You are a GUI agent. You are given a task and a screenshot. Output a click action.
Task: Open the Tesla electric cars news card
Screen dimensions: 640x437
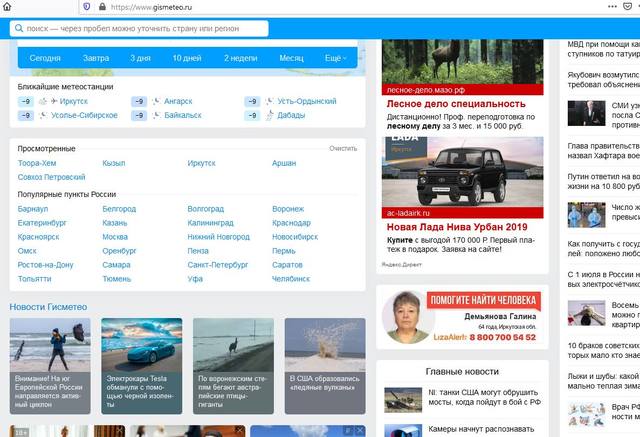point(142,366)
